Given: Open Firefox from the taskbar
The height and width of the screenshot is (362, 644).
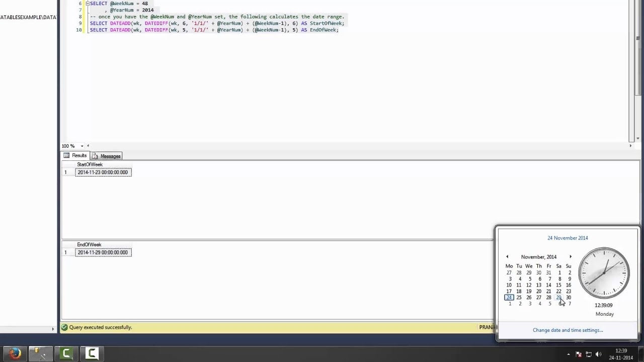Looking at the screenshot, I should (x=14, y=353).
